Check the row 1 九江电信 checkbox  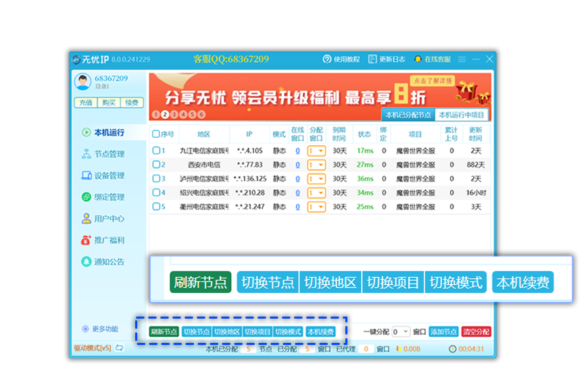[x=156, y=151]
